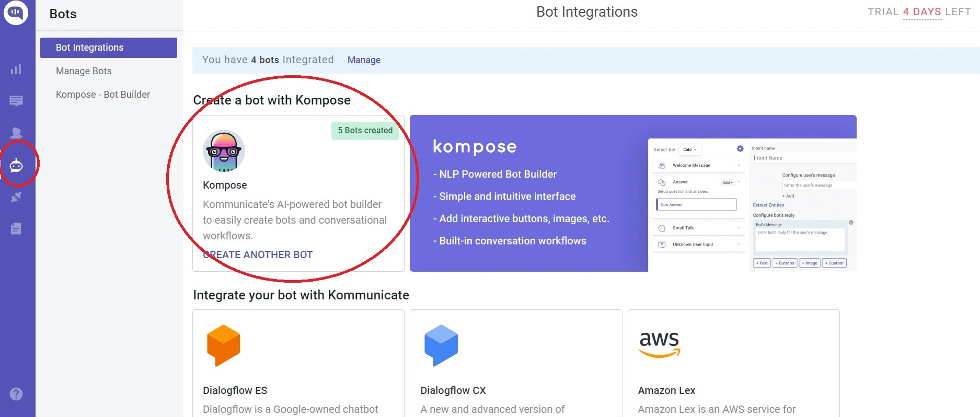Image resolution: width=980 pixels, height=417 pixels.
Task: Click the Amazon Lex card title
Action: pyautogui.click(x=666, y=390)
